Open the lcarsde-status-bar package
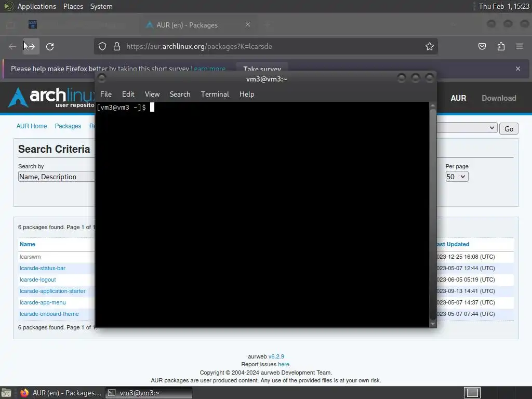This screenshot has height=399, width=532. click(x=43, y=269)
